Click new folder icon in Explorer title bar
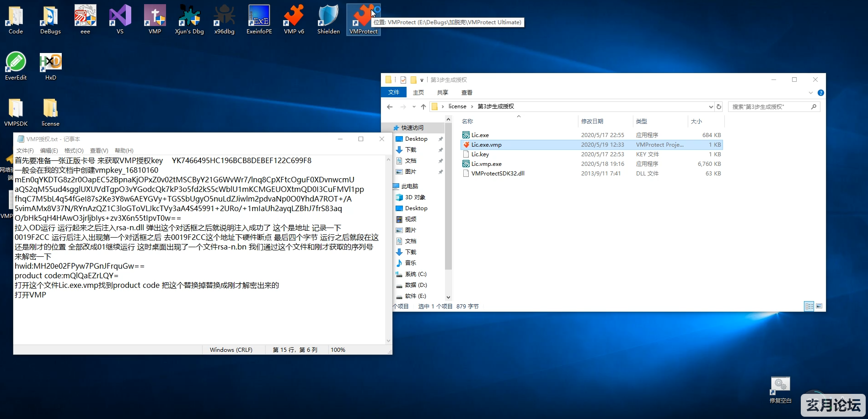 [x=413, y=80]
